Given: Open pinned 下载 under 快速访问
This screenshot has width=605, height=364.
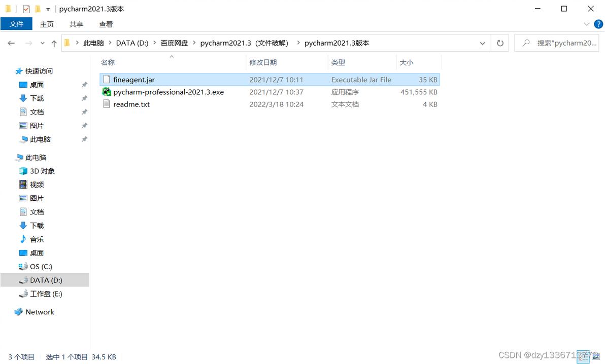Looking at the screenshot, I should click(x=37, y=98).
